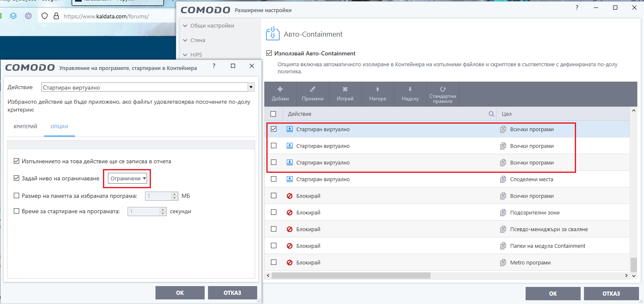Click the launch time input field

[144, 211]
